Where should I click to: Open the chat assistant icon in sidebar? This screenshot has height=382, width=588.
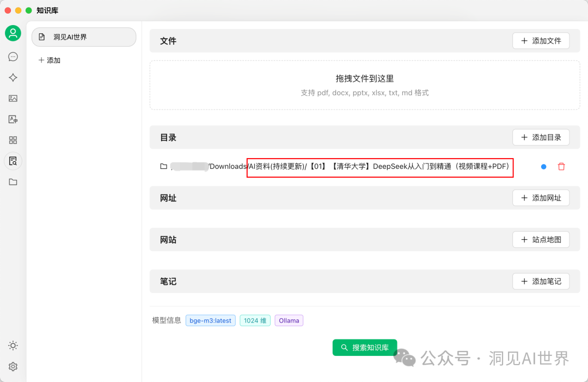coord(13,57)
